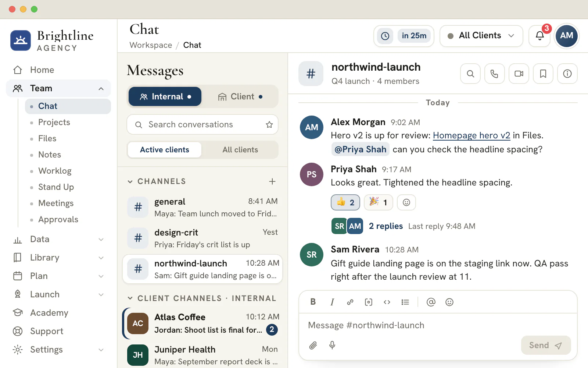Image resolution: width=588 pixels, height=368 pixels.
Task: Attach a file with the paperclip
Action: pos(313,345)
